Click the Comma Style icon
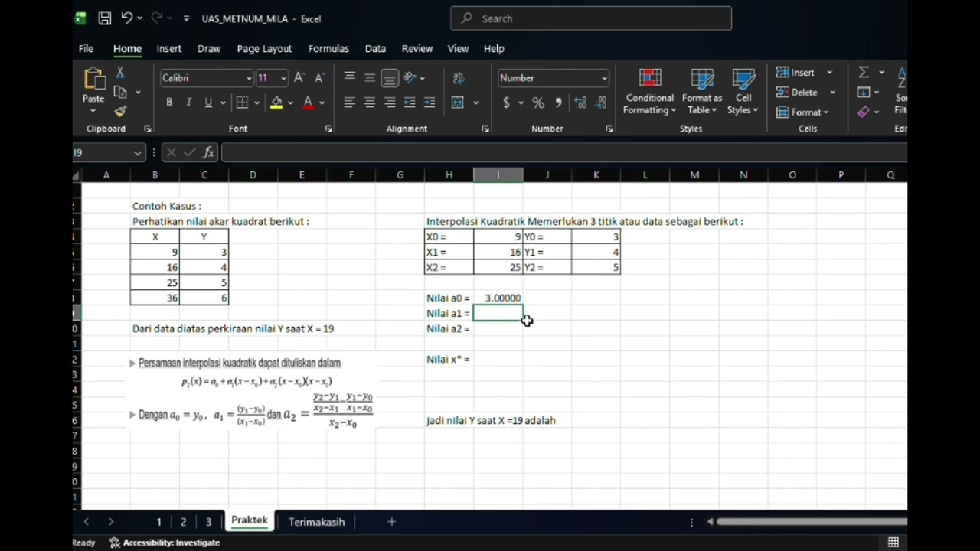Screen dimensions: 980x551 pyautogui.click(x=558, y=103)
